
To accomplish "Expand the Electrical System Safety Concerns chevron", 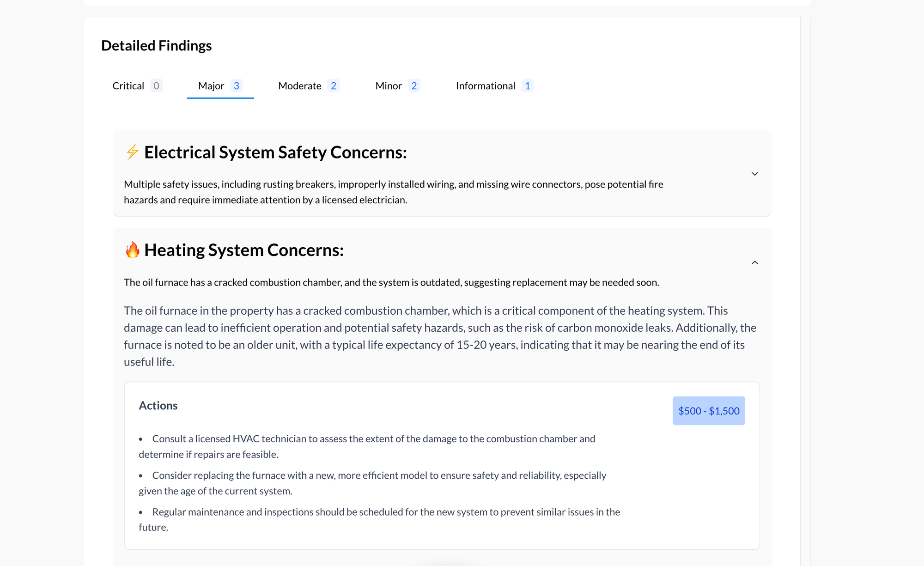I will (754, 174).
